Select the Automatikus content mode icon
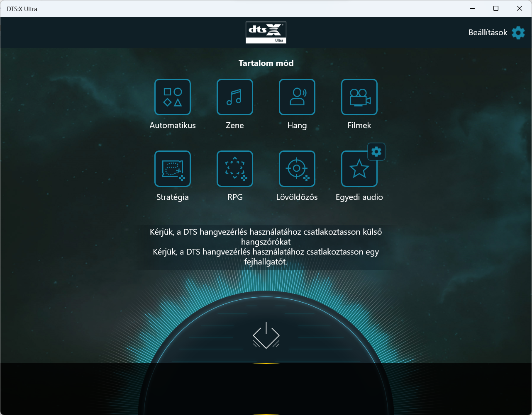The width and height of the screenshot is (532, 415). point(173,97)
